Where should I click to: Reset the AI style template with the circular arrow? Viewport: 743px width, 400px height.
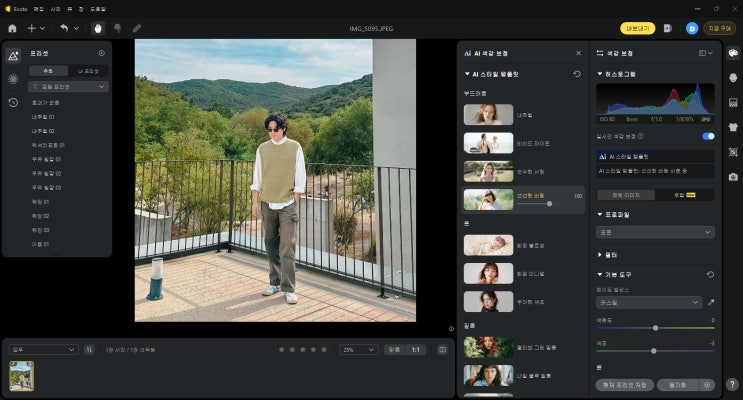(577, 74)
